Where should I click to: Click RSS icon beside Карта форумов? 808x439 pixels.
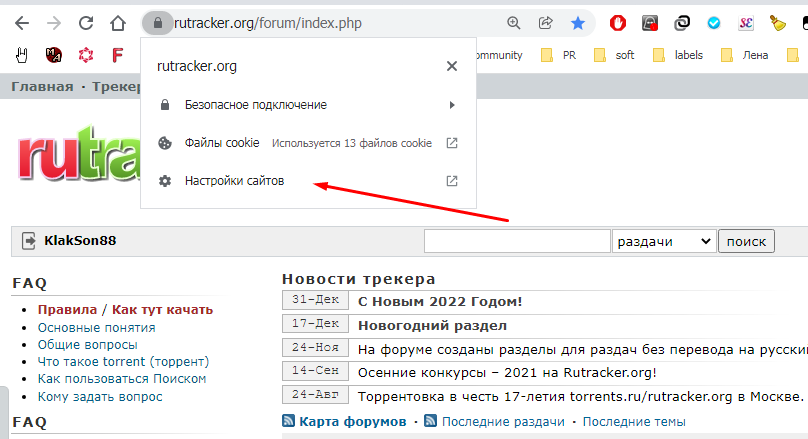(x=289, y=421)
